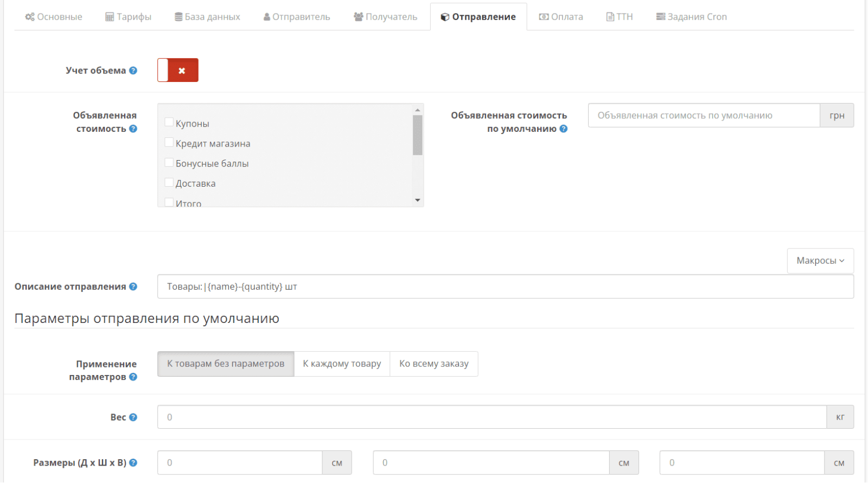The image size is (868, 483).
Task: Click help icon for Объявленная стоимость по умолчанию
Action: coord(564,129)
